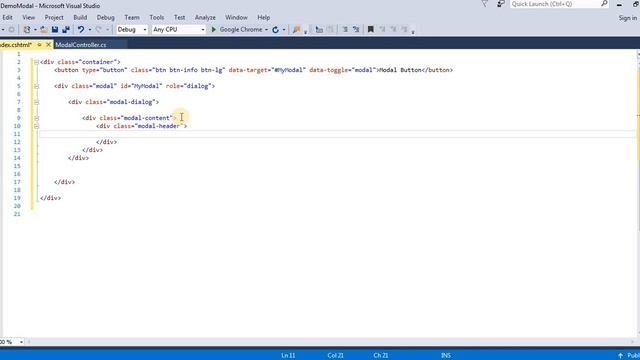This screenshot has height=360, width=640.
Task: Save the current file with the disk icon
Action: [55, 29]
